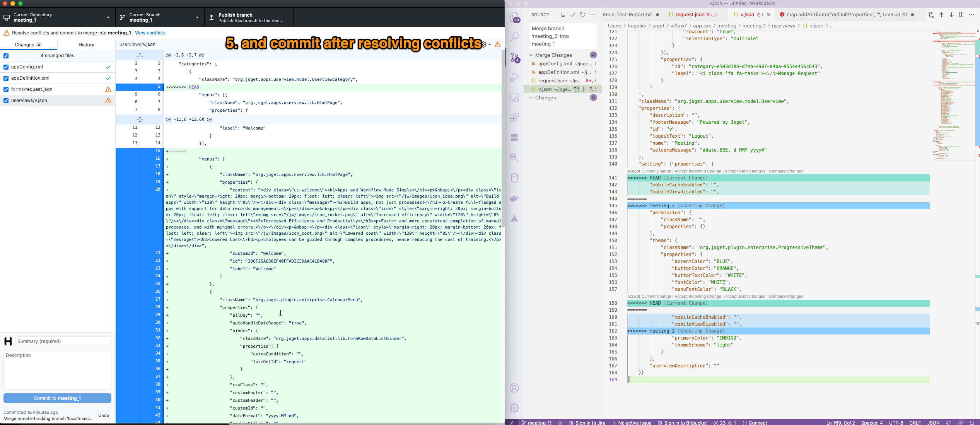This screenshot has height=425, width=980.
Task: Open the VS Code Search icon
Action: [x=514, y=37]
